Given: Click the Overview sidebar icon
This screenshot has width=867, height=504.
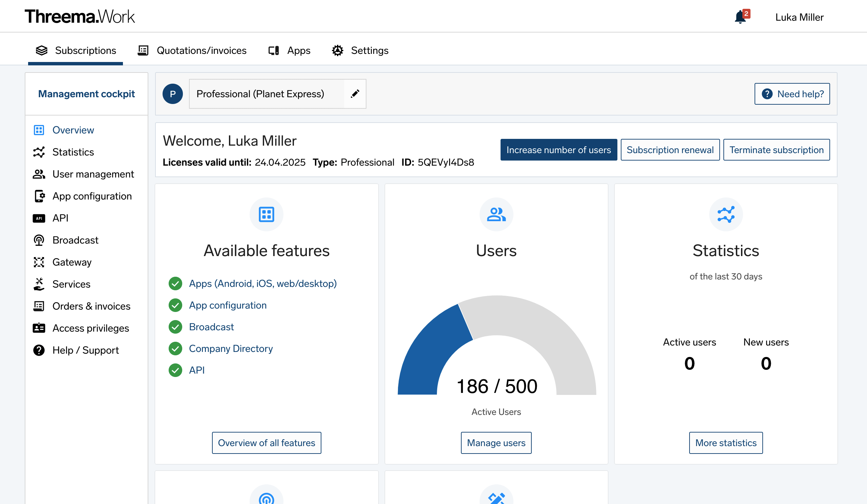Looking at the screenshot, I should point(39,130).
